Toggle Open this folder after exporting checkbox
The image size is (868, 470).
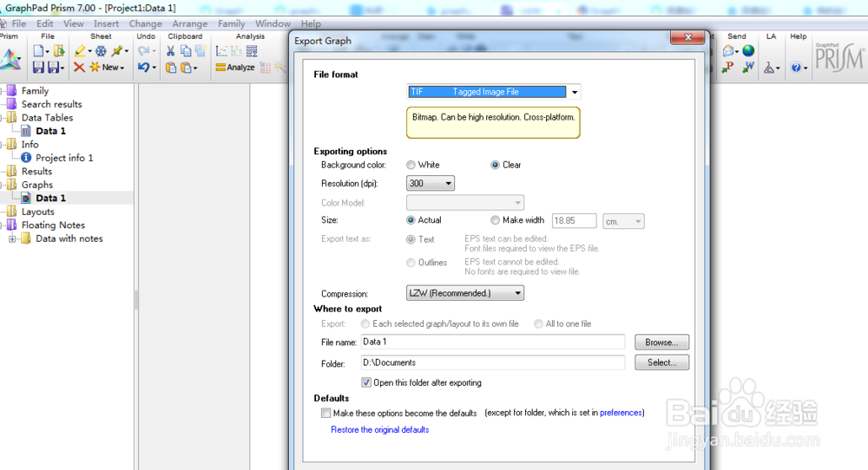(x=366, y=382)
